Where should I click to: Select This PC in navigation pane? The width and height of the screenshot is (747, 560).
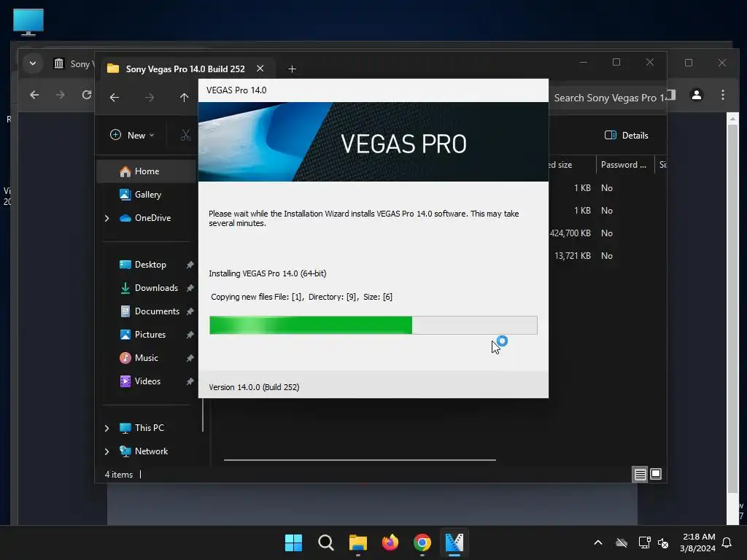[x=149, y=427]
